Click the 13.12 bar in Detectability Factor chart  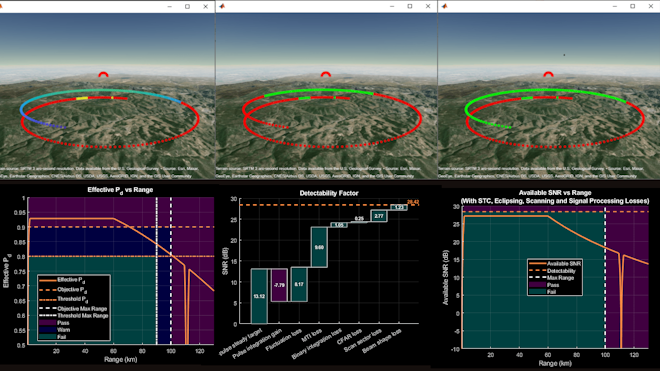pyautogui.click(x=259, y=296)
